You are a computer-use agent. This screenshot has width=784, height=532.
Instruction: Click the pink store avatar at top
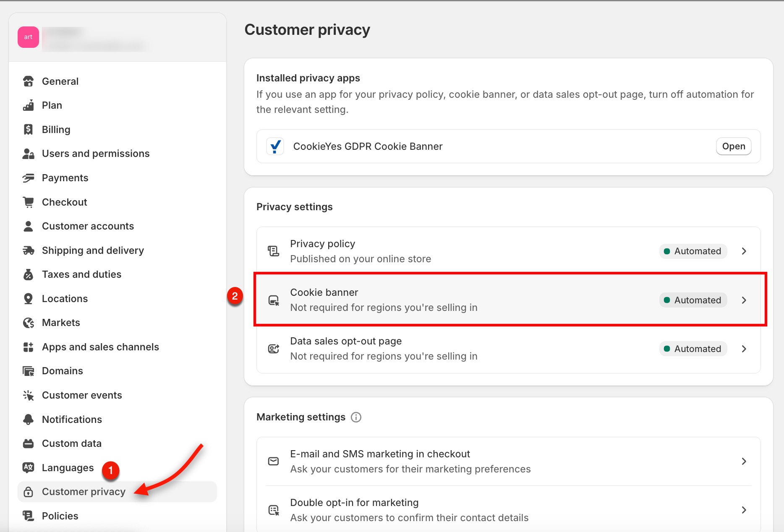(x=28, y=37)
